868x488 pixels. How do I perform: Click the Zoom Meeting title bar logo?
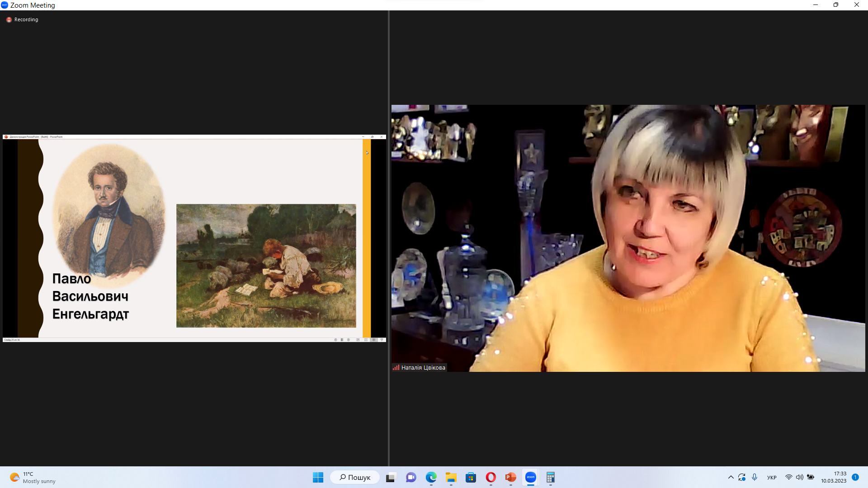pos(5,5)
